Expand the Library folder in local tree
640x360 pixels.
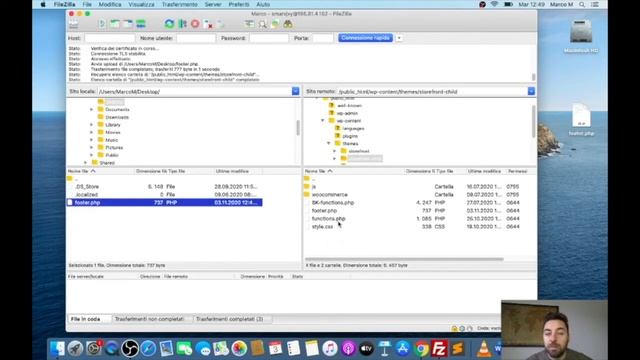pyautogui.click(x=91, y=125)
